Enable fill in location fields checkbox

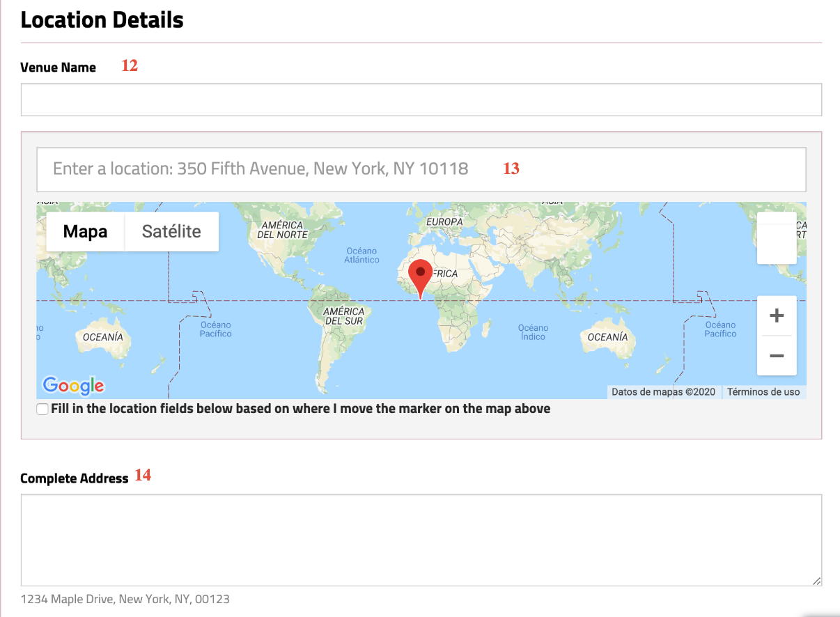point(42,409)
